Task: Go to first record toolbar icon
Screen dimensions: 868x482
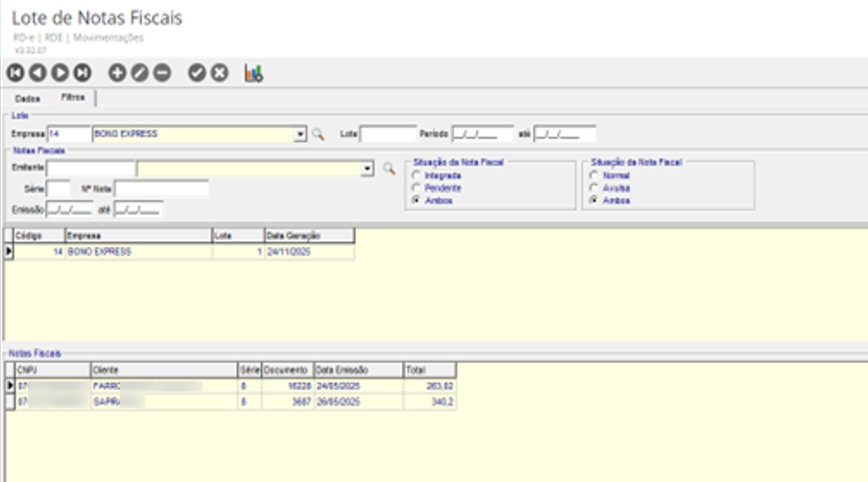Action: tap(16, 73)
